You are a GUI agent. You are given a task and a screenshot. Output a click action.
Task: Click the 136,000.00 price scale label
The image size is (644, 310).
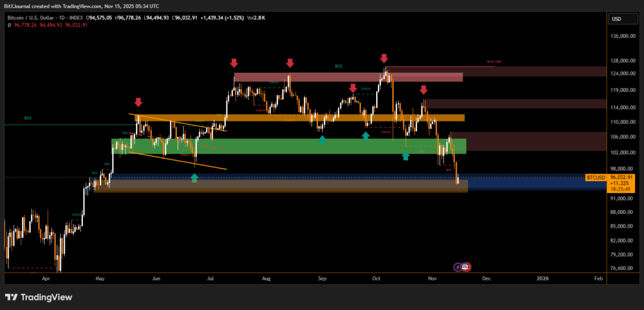click(x=623, y=36)
